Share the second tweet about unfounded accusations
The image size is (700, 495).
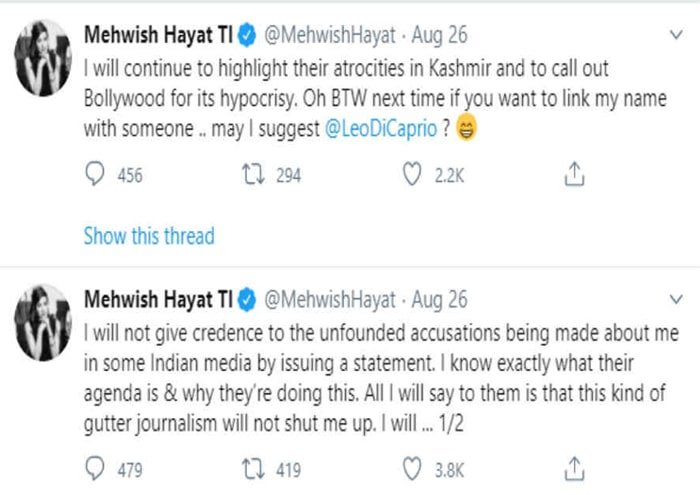574,469
